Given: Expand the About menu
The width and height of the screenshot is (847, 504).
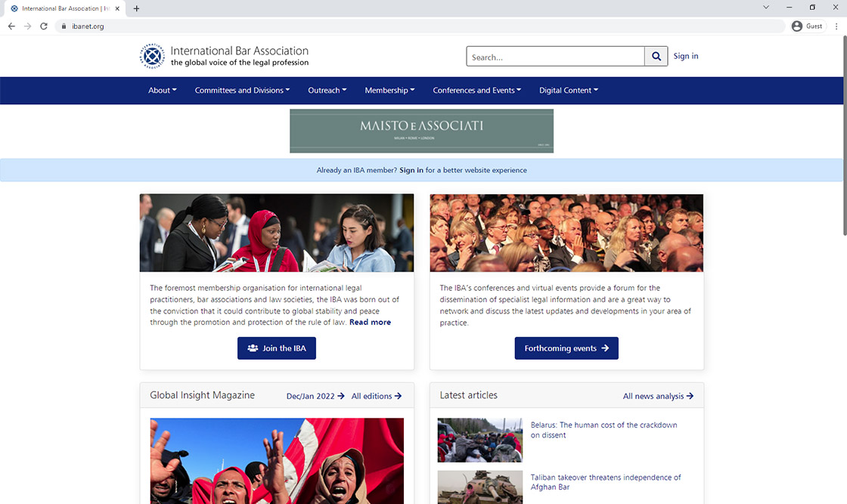Looking at the screenshot, I should [x=163, y=90].
